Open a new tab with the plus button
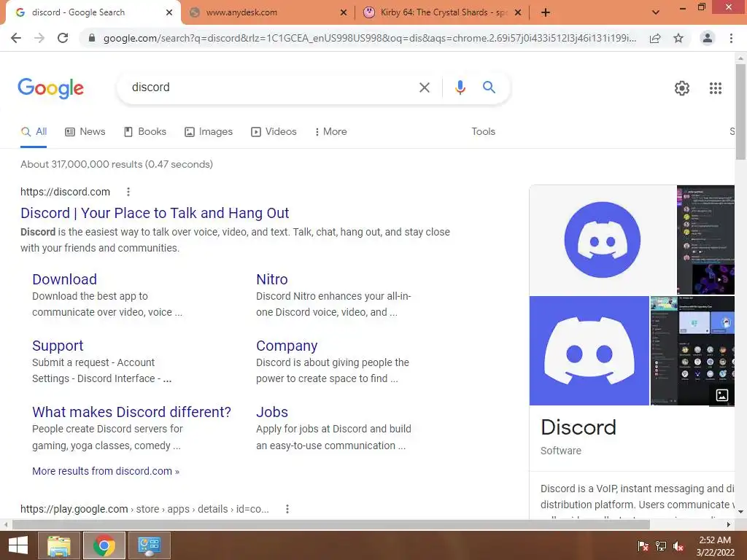The height and width of the screenshot is (560, 747). [546, 12]
